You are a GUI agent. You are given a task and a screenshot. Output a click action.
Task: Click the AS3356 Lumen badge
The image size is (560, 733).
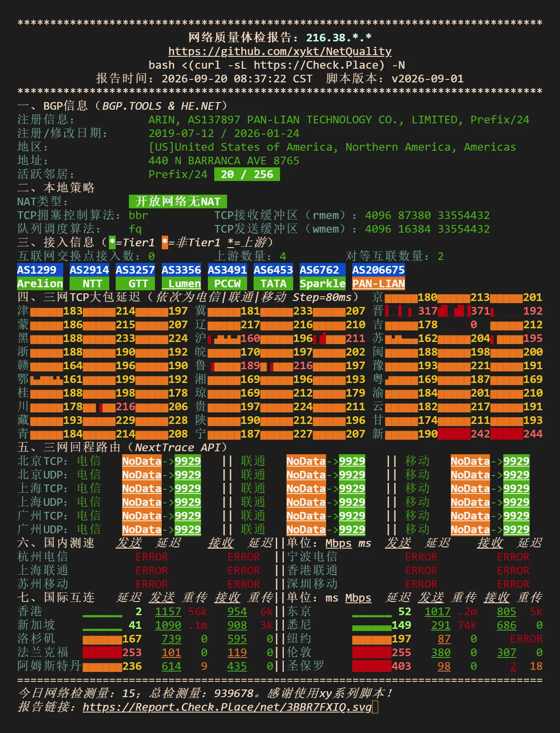[x=181, y=277]
